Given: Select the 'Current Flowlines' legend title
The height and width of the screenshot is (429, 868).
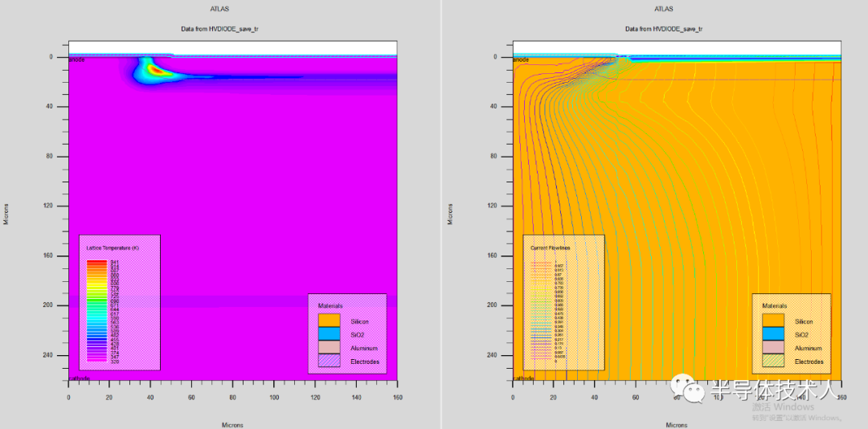Looking at the screenshot, I should point(551,248).
